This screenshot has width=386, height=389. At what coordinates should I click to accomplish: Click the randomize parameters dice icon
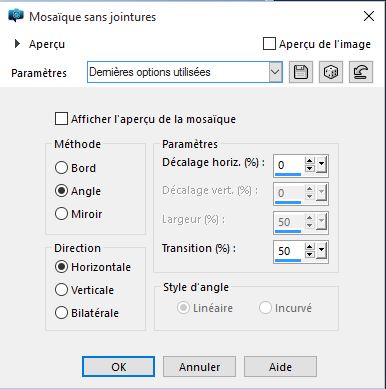pyautogui.click(x=331, y=72)
